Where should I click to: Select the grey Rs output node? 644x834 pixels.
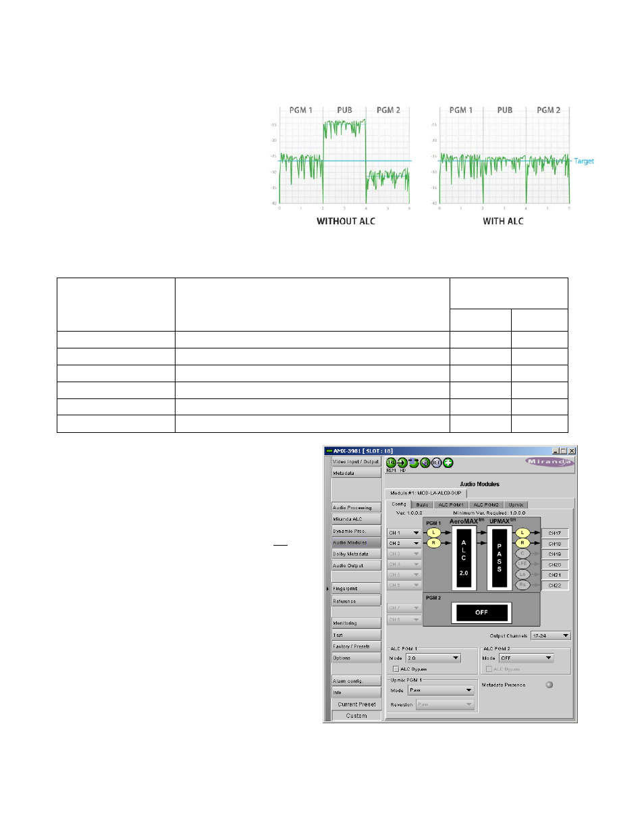pos(522,585)
